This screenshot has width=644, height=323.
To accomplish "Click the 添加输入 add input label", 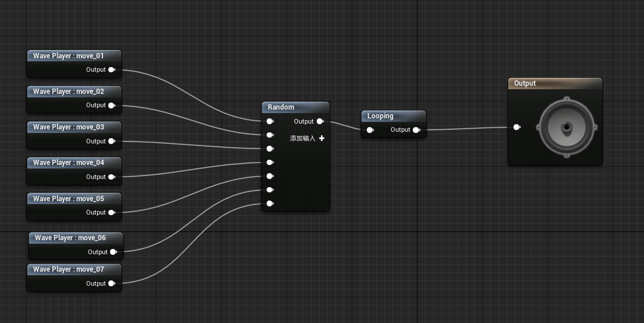I will click(303, 138).
